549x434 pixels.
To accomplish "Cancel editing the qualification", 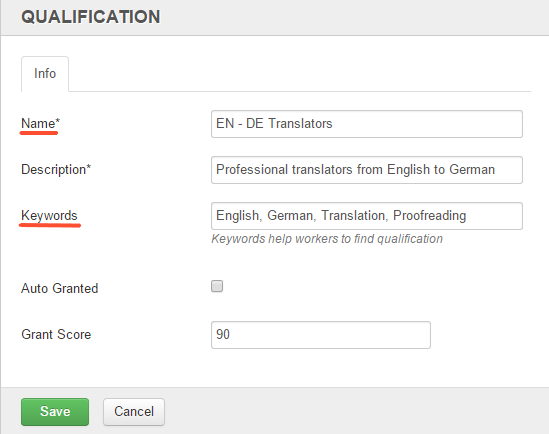I will (134, 412).
